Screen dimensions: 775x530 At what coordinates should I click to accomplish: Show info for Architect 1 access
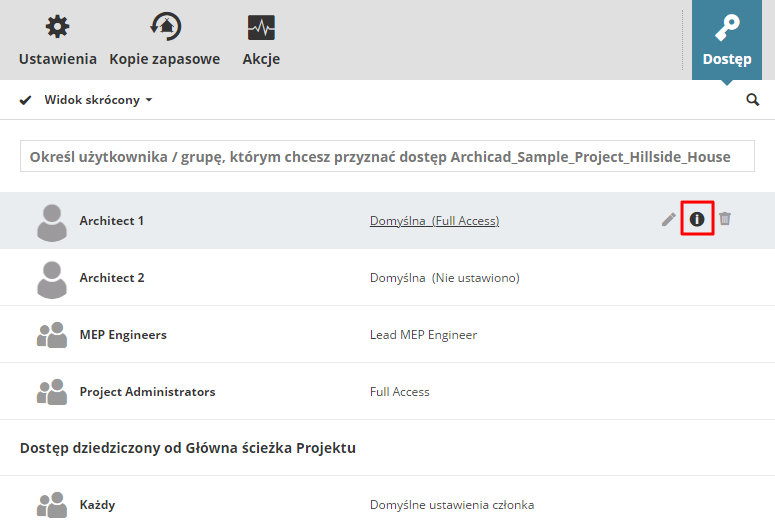[697, 219]
